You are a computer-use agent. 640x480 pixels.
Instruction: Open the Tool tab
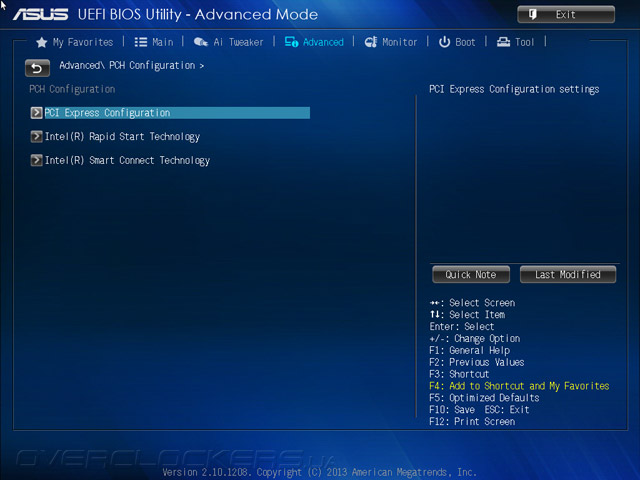coord(516,42)
